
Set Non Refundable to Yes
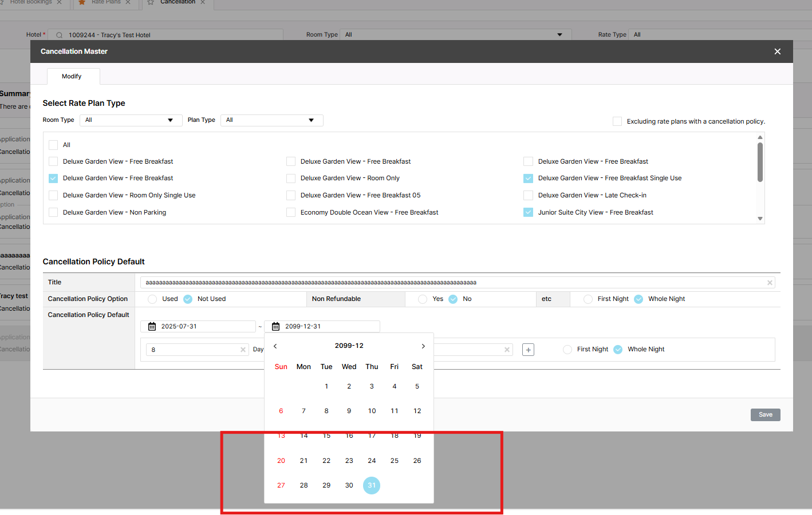click(423, 299)
